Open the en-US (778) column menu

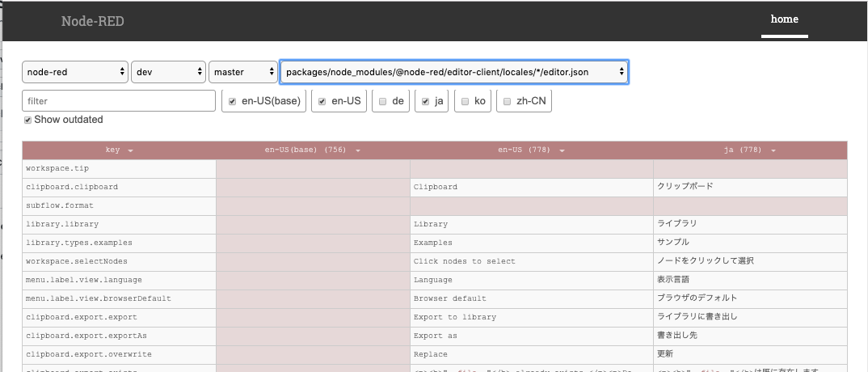pos(562,150)
